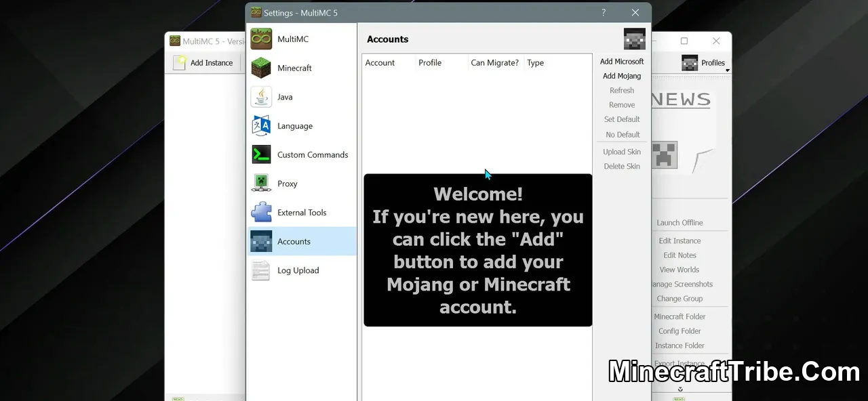Screen dimensions: 868x401
Task: Select the Accounts steve head icon
Action: coord(261,241)
